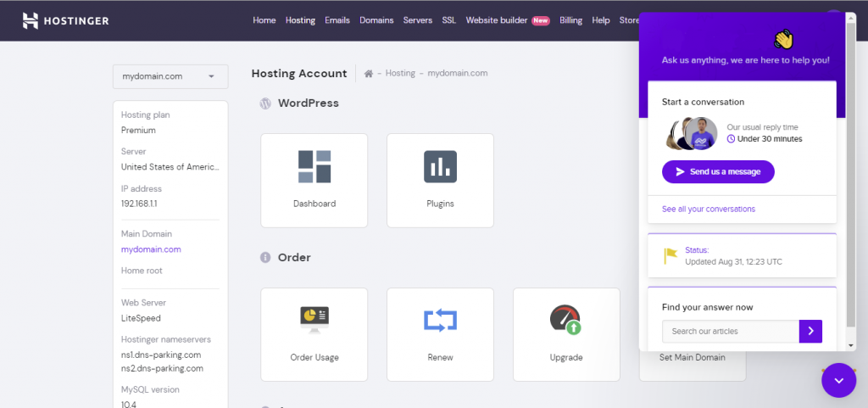Click the chat scrollbar up arrow
The height and width of the screenshot is (408, 868).
[851, 17]
